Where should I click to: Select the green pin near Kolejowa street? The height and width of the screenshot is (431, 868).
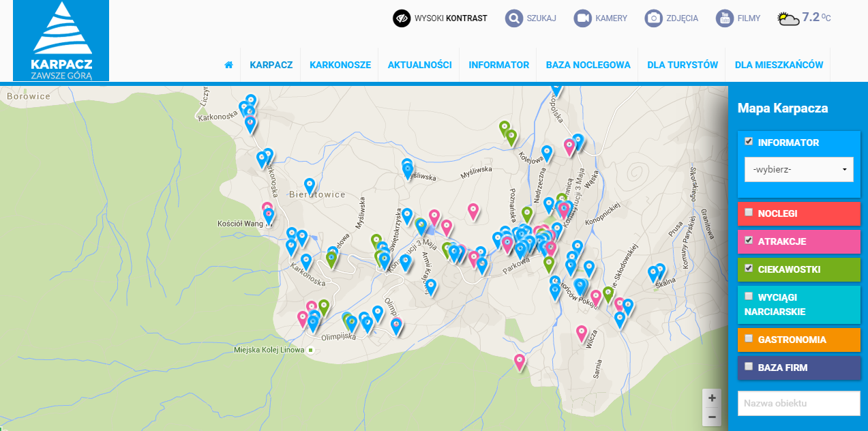(511, 138)
